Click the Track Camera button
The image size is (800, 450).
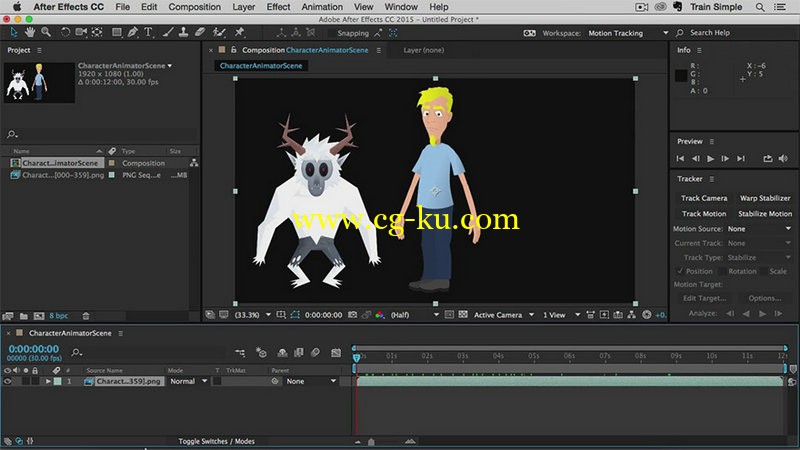click(704, 198)
